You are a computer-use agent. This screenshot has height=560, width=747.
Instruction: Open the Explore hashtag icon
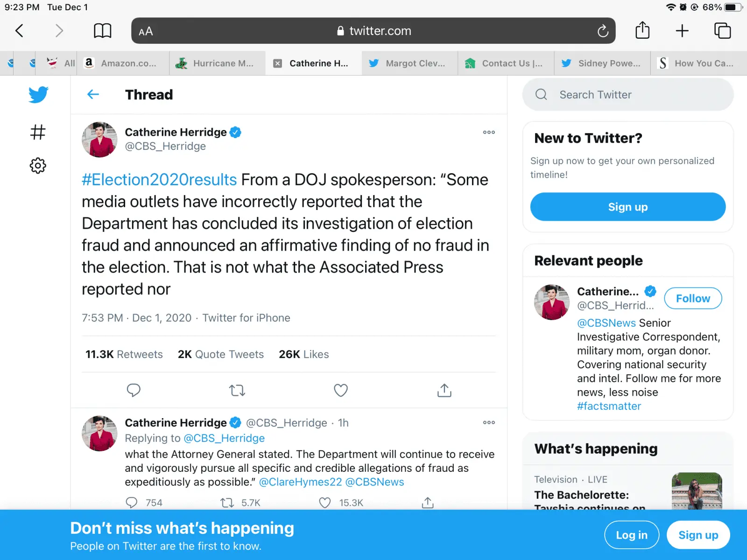tap(38, 133)
